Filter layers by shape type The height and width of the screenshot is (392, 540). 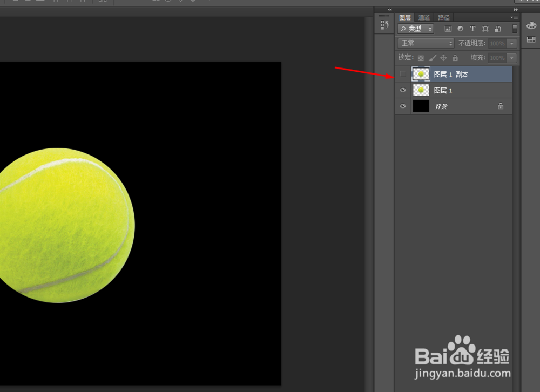[x=485, y=29]
